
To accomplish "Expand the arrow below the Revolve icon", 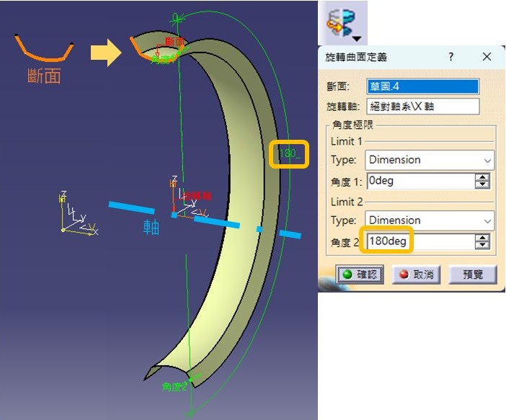I will point(355,37).
